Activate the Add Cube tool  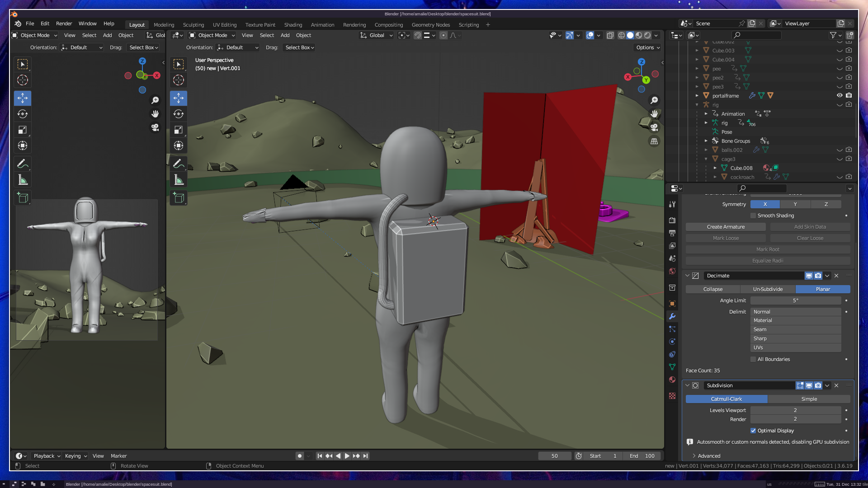tap(179, 198)
